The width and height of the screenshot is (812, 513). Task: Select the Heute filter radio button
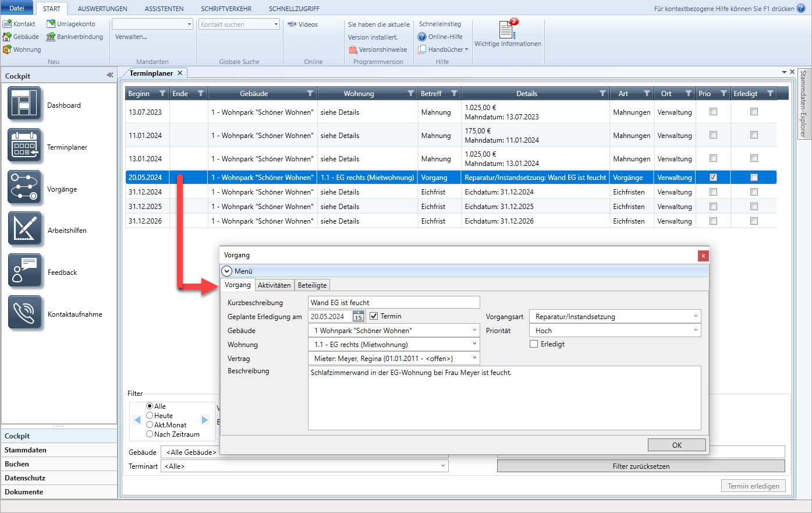(150, 416)
